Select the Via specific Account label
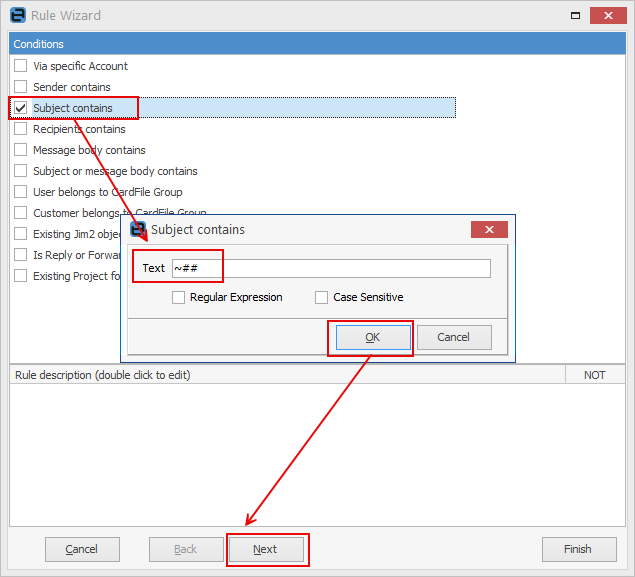Viewport: 635px width, 577px height. coord(80,66)
